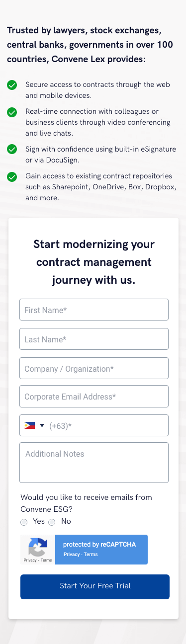
Task: Open Terms link in blue reCAPTCHA banner
Action: pos(91,555)
